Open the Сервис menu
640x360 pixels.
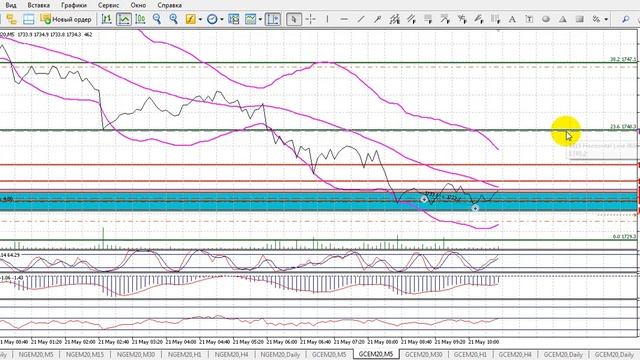[109, 5]
